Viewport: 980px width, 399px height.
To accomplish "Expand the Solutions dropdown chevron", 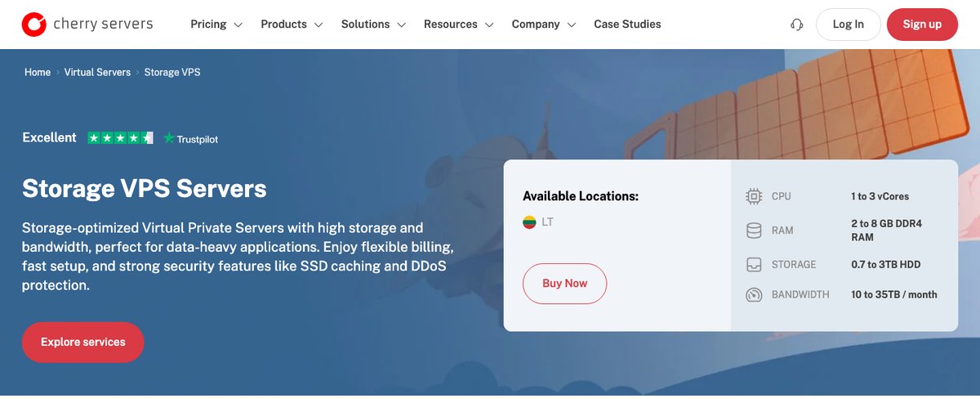I will (x=402, y=25).
